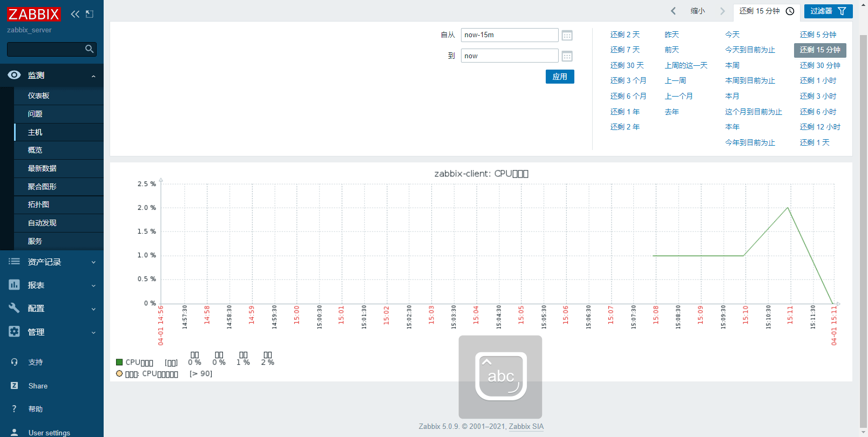Viewport: 868px width, 437px height.
Task: Click the green CPU legend color swatch
Action: tap(119, 362)
